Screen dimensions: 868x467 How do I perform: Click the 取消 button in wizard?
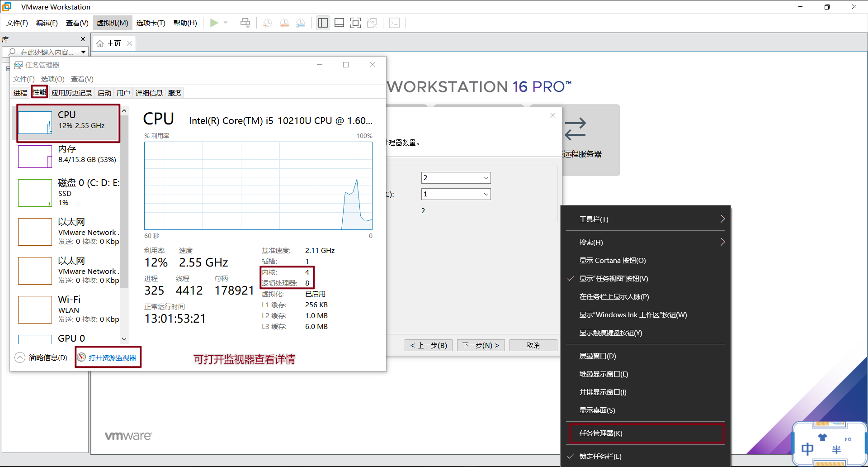[533, 345]
